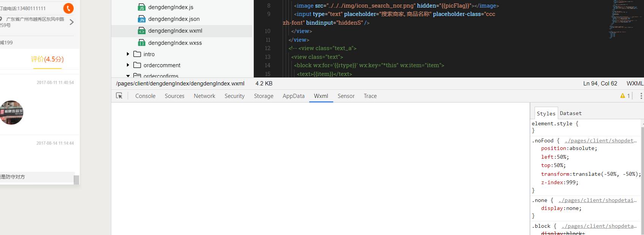Select dengdengIndex.wxml in the file tree

[175, 31]
